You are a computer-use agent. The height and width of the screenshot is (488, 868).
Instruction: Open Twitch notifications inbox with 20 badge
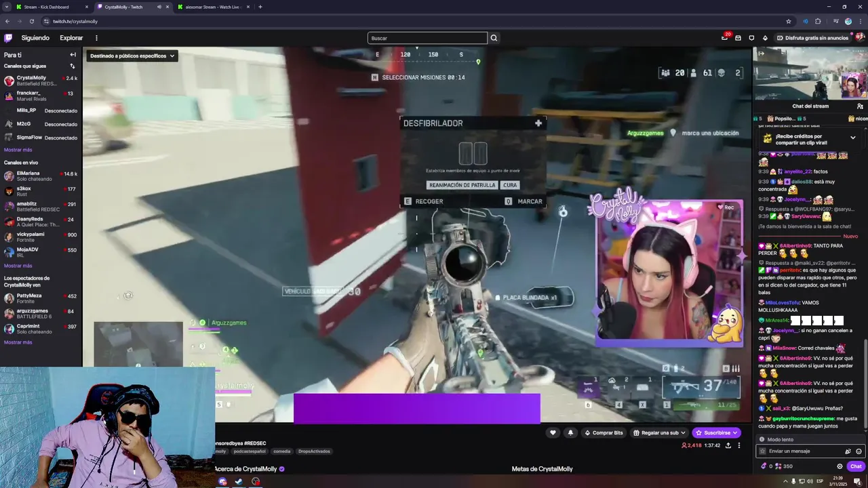[725, 38]
